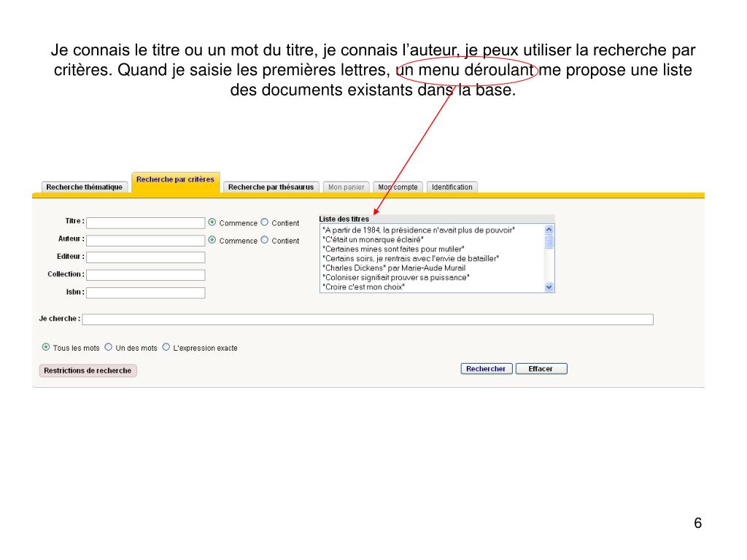
Task: Select title "C'était un monarque éclairé"
Action: point(373,239)
